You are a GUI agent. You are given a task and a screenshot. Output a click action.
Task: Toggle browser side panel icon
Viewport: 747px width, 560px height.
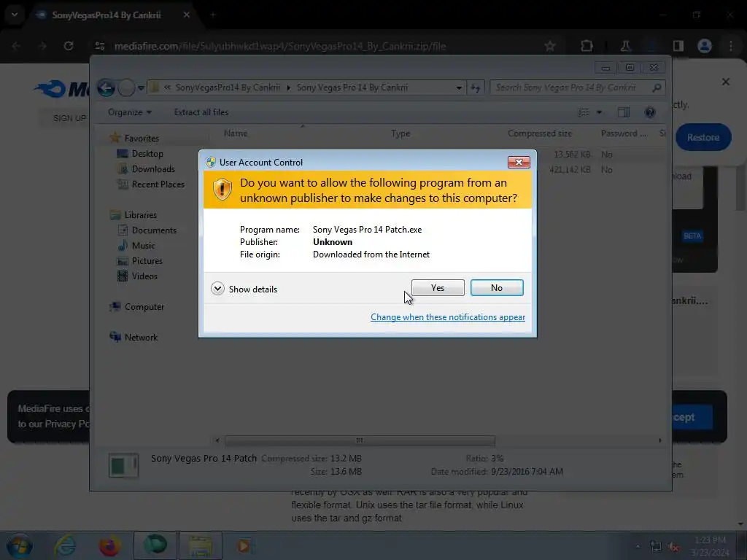[x=678, y=46]
